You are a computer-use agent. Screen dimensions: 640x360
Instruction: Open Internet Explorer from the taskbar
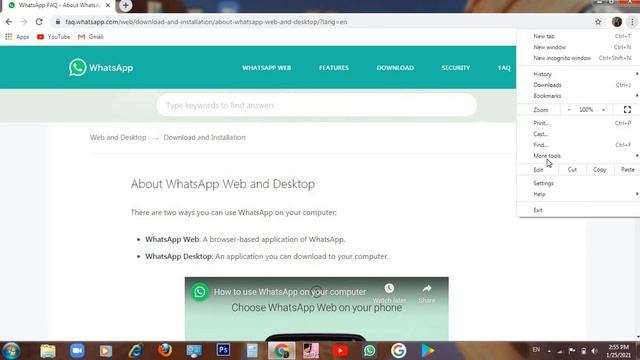point(136,351)
